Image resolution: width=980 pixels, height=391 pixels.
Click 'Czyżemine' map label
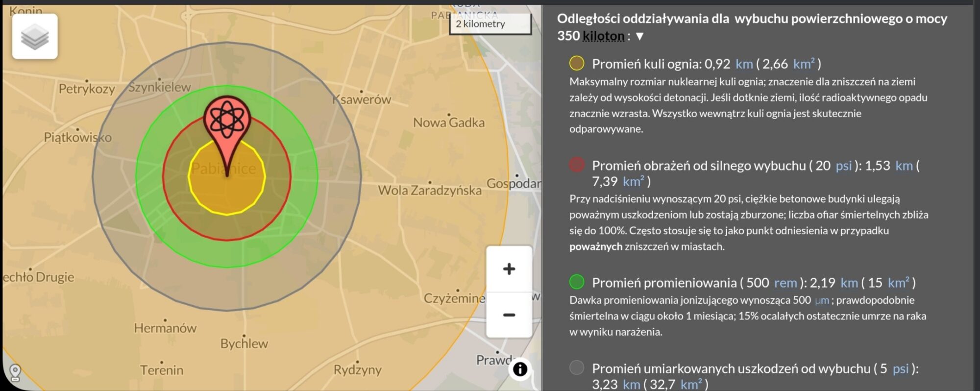[x=454, y=298]
